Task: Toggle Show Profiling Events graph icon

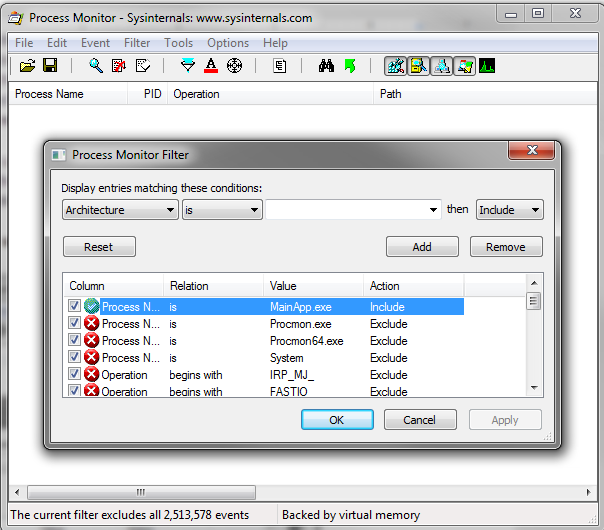Action: tap(487, 66)
